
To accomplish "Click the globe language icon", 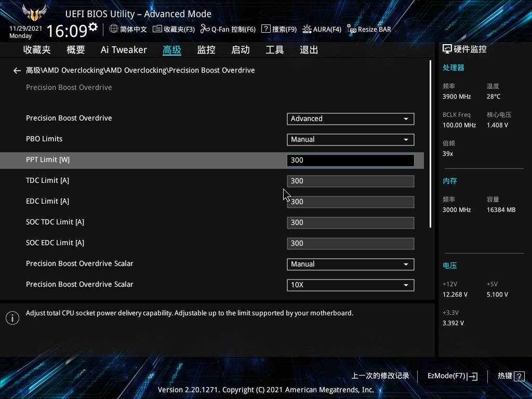I will click(x=114, y=29).
